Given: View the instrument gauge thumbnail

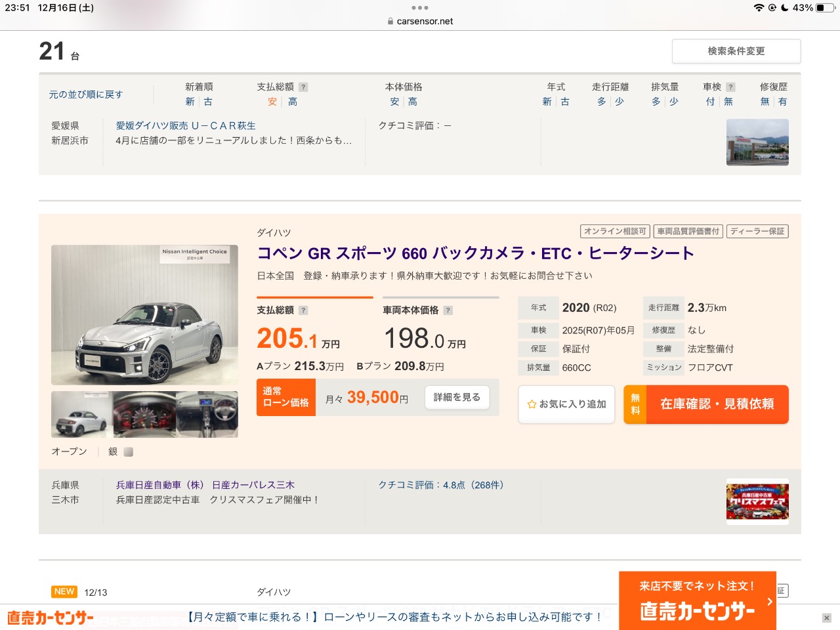Looking at the screenshot, I should pos(144,414).
